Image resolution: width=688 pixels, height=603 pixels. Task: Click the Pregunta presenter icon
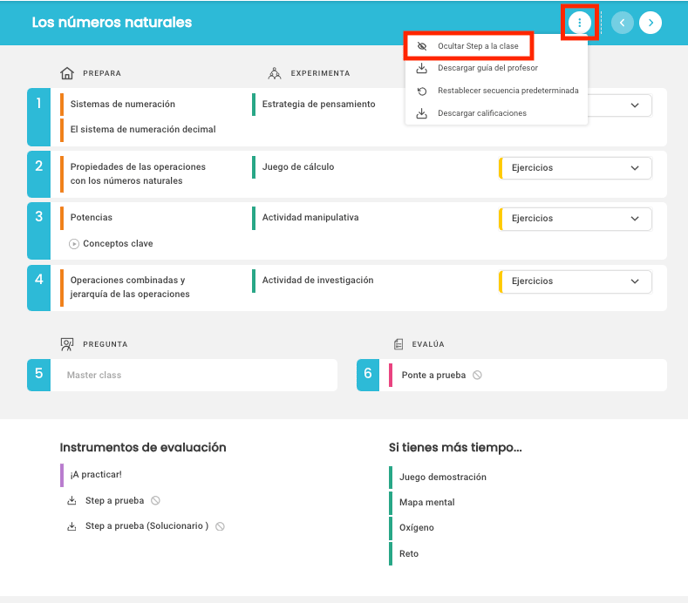pyautogui.click(x=67, y=344)
